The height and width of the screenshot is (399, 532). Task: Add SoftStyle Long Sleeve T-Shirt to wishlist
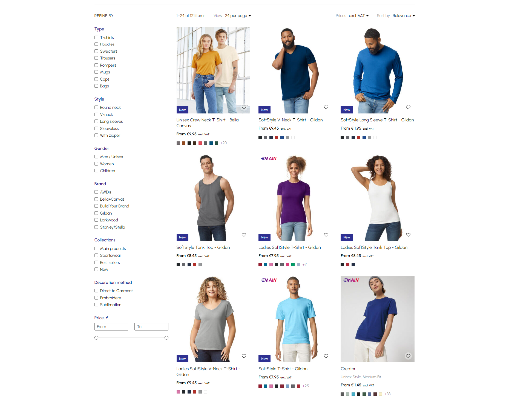coord(408,107)
